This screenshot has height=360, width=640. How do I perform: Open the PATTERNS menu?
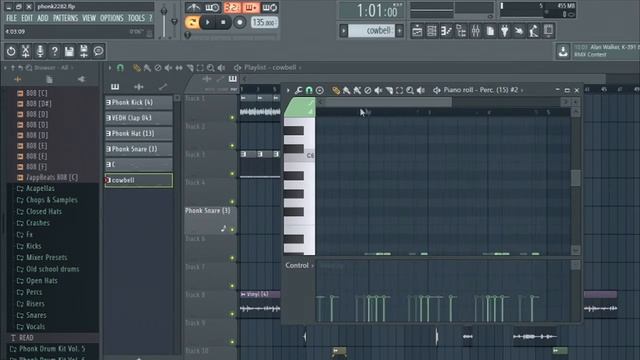click(65, 18)
